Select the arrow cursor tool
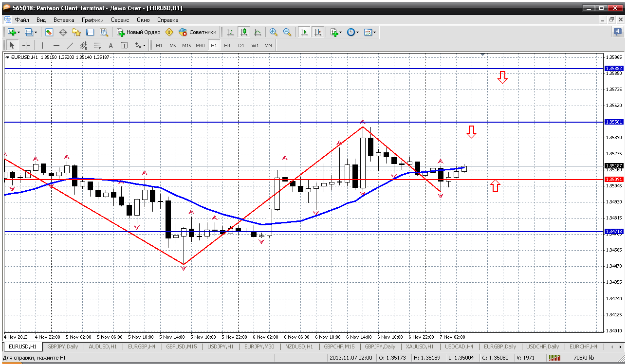The width and height of the screenshot is (627, 364). click(12, 45)
